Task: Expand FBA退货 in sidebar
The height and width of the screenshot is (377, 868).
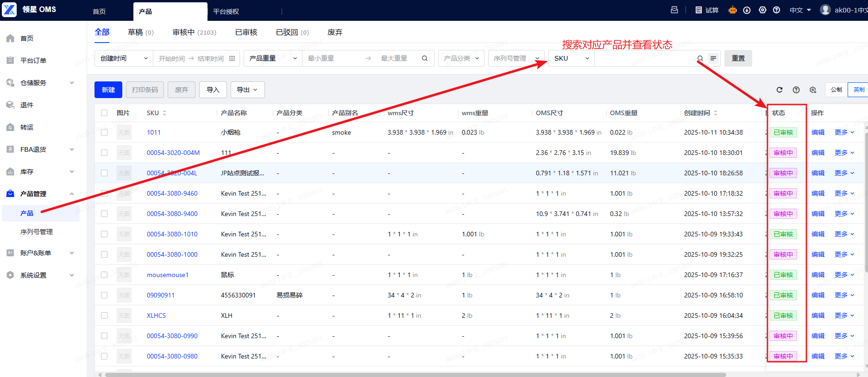Action: pyautogui.click(x=71, y=149)
